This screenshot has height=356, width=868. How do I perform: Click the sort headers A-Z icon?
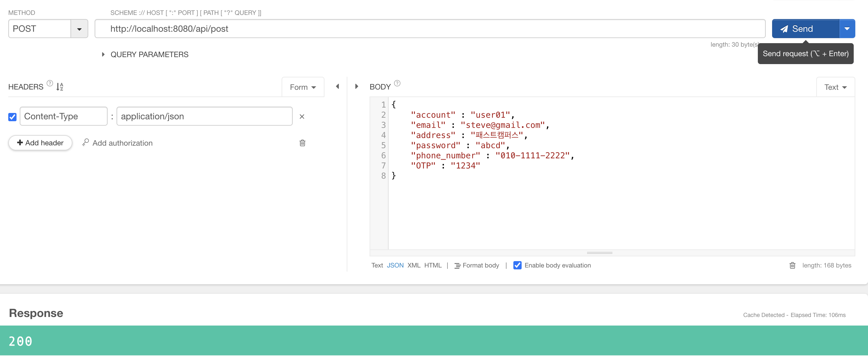60,87
